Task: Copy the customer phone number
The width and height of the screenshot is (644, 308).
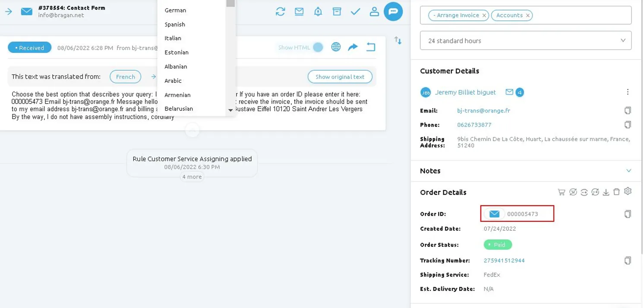Action: 628,125
